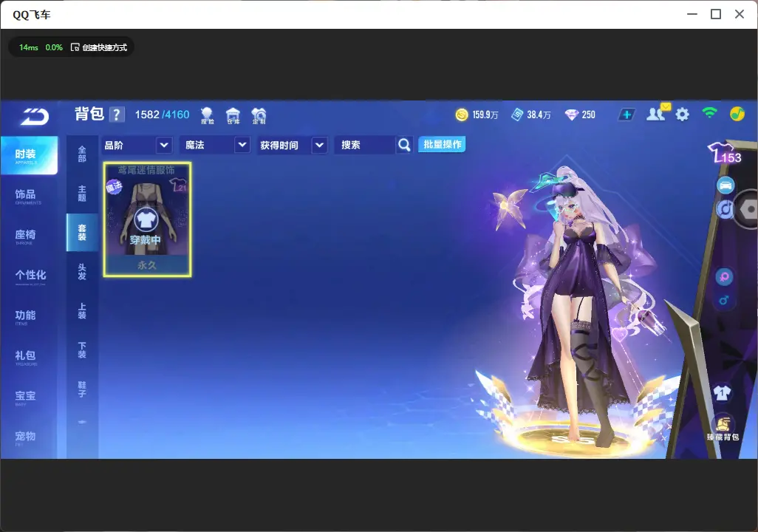The height and width of the screenshot is (532, 758).
Task: Click the 魔法 tag on outfit card
Action: 114,186
